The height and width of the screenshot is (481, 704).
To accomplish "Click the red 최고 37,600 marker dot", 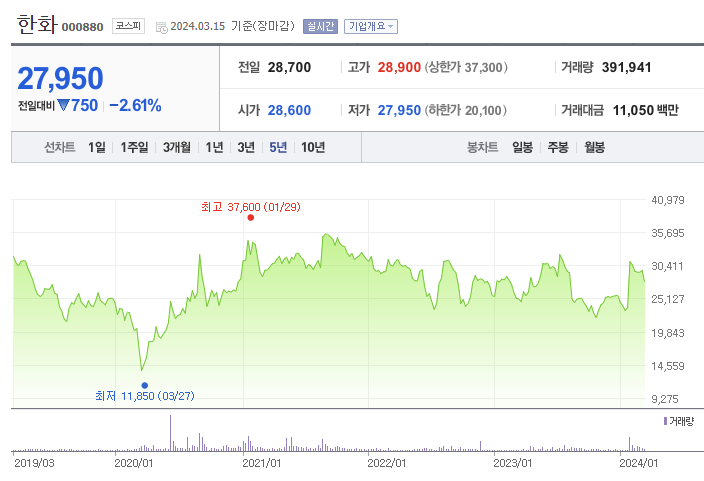I will [x=251, y=218].
